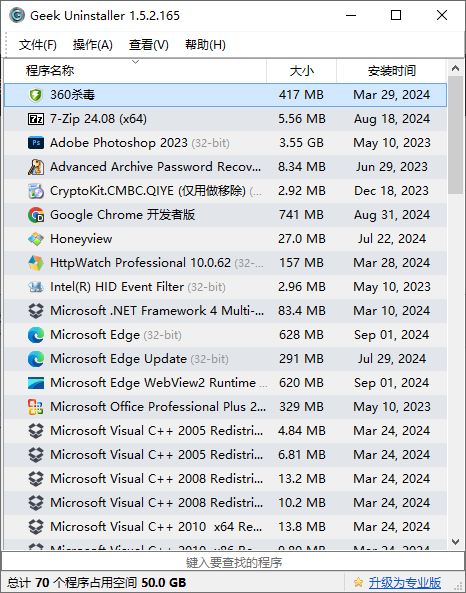Sort by 程序名称 column header
Screen dimensions: 466x593
(x=135, y=71)
